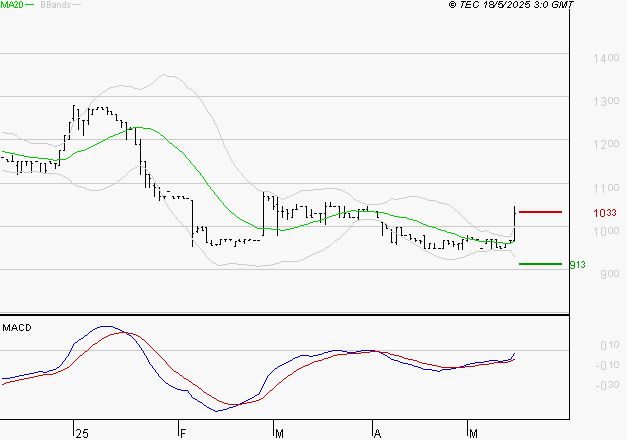The width and height of the screenshot is (627, 440).
Task: Toggle the BBands legend label
Action: [x=56, y=6]
